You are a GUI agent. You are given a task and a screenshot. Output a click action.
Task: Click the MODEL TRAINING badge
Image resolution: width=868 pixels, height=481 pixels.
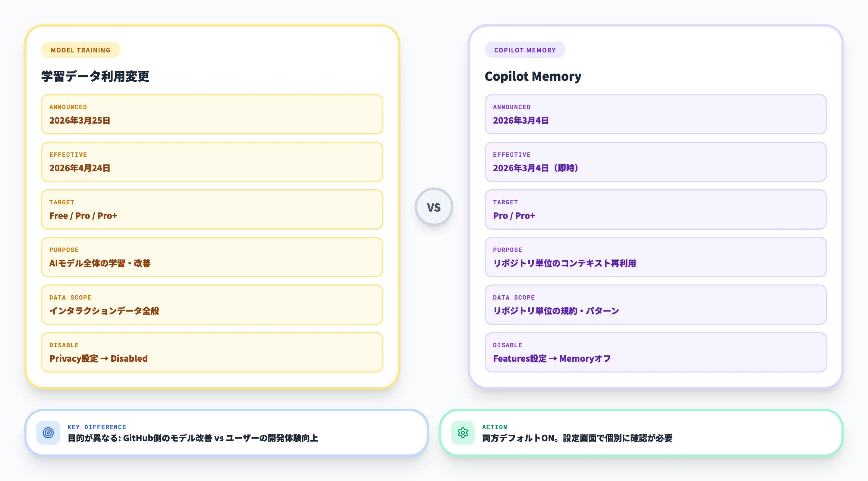[80, 49]
